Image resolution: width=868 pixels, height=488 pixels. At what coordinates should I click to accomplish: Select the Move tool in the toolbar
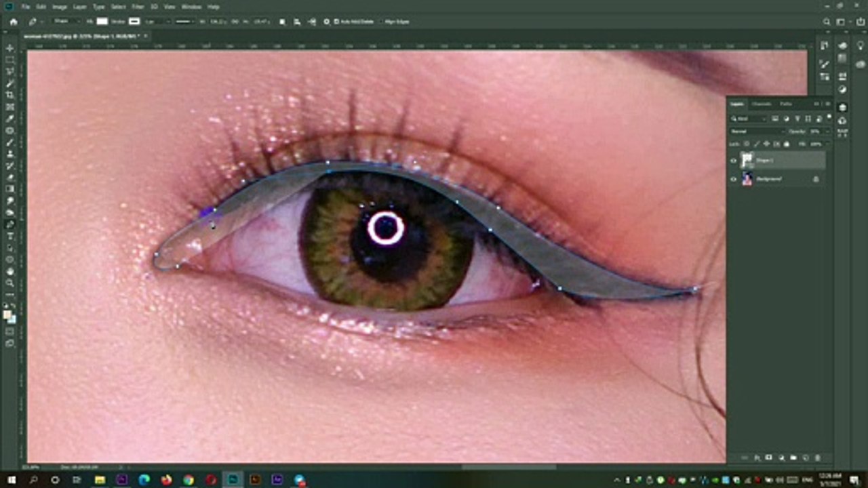point(9,47)
